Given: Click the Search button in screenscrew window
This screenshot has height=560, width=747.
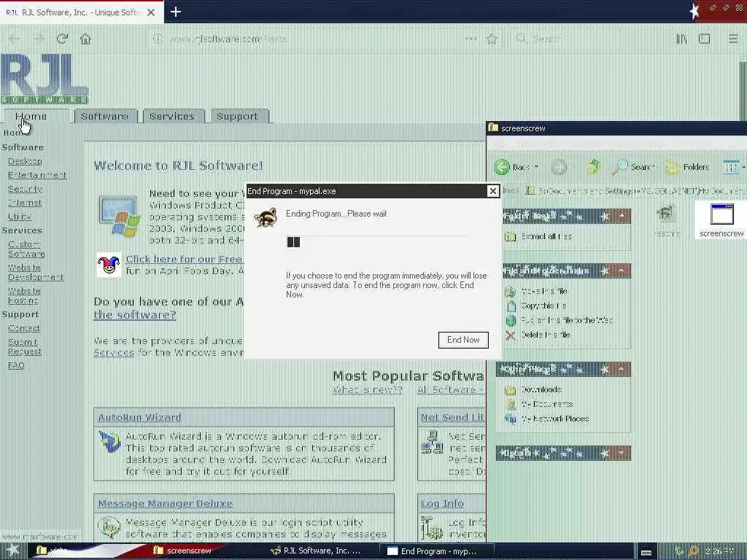Looking at the screenshot, I should (x=634, y=167).
